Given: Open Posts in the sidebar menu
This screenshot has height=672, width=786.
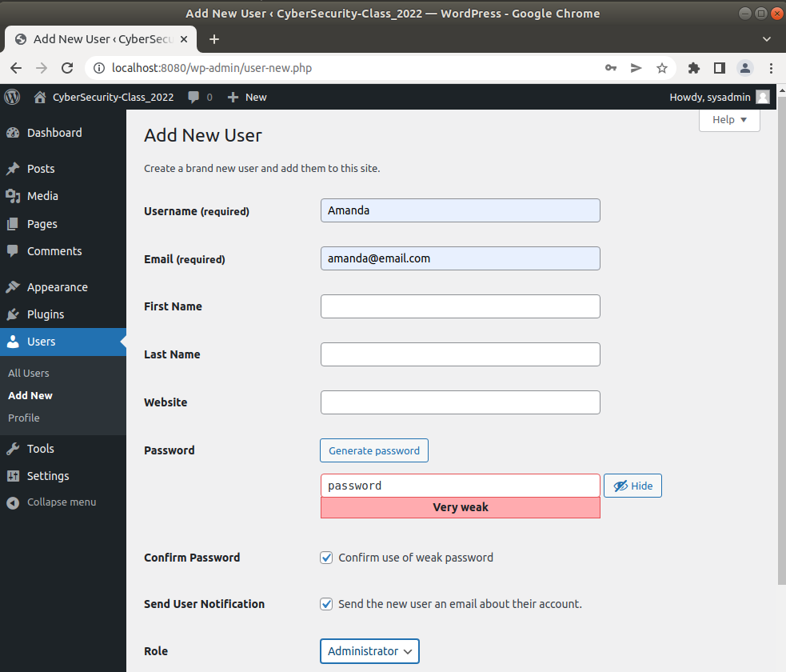Looking at the screenshot, I should pyautogui.click(x=63, y=169).
